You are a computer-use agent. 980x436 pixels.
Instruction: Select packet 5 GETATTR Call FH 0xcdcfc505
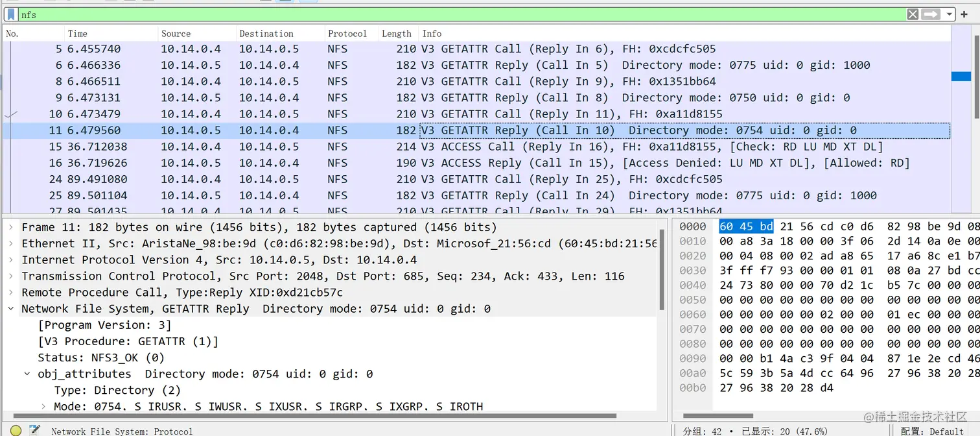[476, 49]
